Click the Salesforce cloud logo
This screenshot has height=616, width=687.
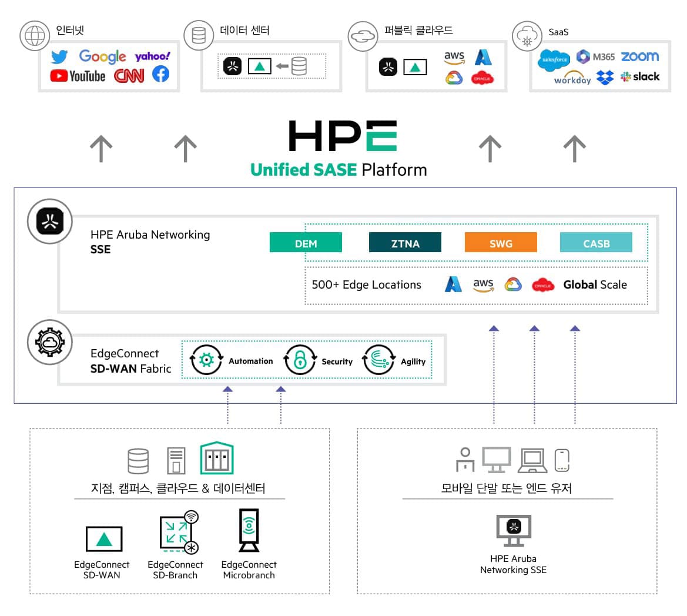[x=554, y=59]
